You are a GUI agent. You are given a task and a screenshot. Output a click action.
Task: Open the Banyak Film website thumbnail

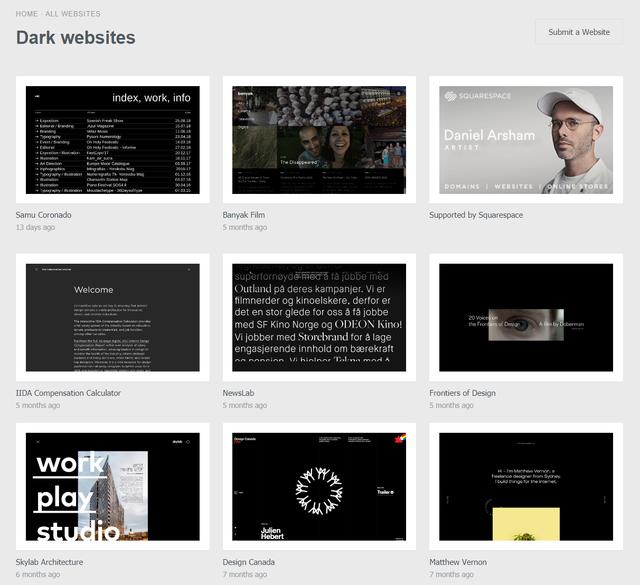pos(319,140)
